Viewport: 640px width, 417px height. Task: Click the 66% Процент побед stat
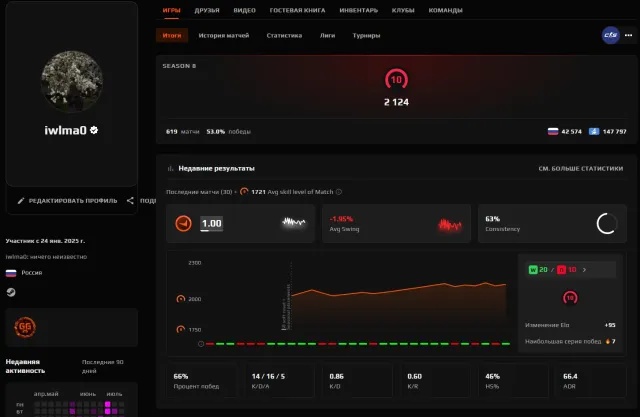(x=202, y=381)
